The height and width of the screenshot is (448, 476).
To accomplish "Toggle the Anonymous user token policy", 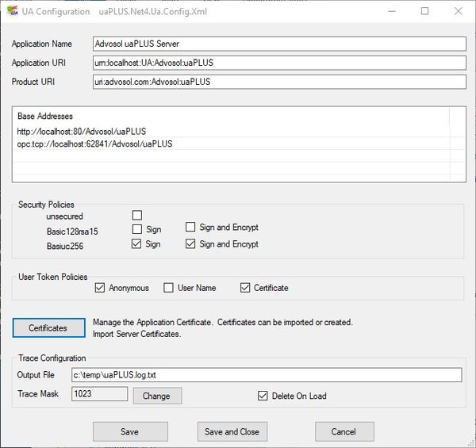I will pos(99,288).
